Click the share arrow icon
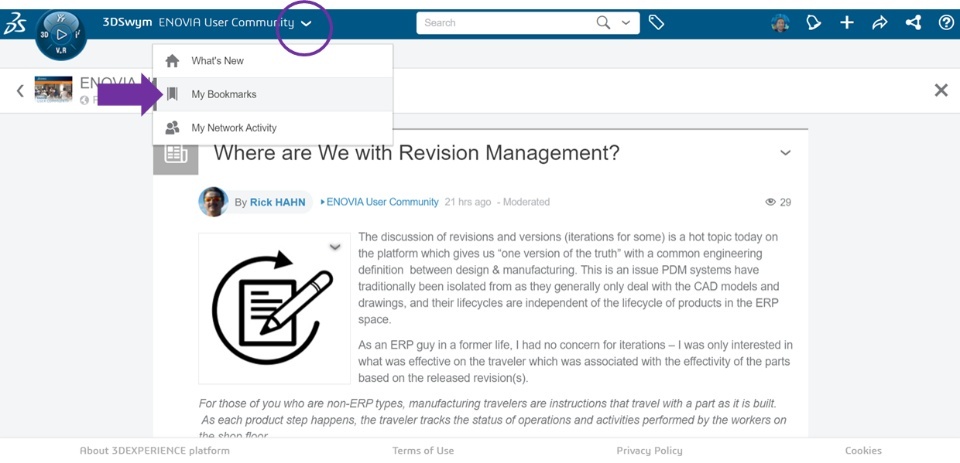This screenshot has height=463, width=960. click(x=880, y=23)
